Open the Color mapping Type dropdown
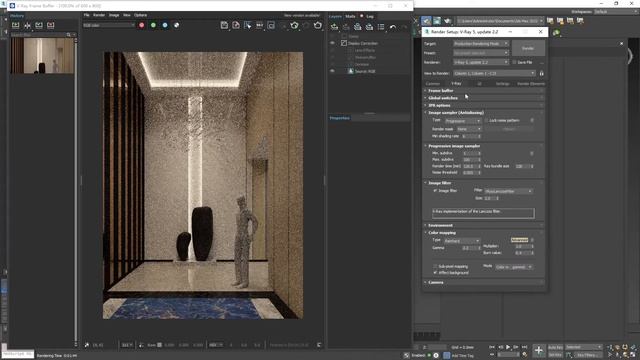Viewport: 640px width, 360px height. point(462,241)
